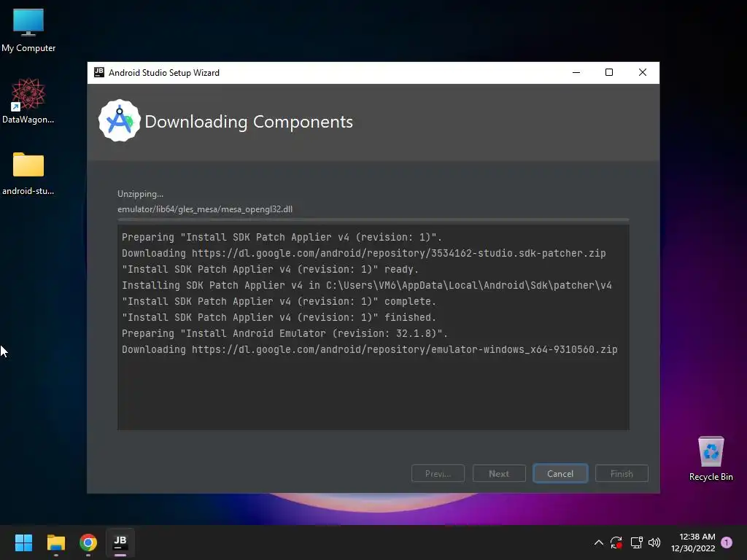Click the sync update tray icon

pyautogui.click(x=616, y=542)
